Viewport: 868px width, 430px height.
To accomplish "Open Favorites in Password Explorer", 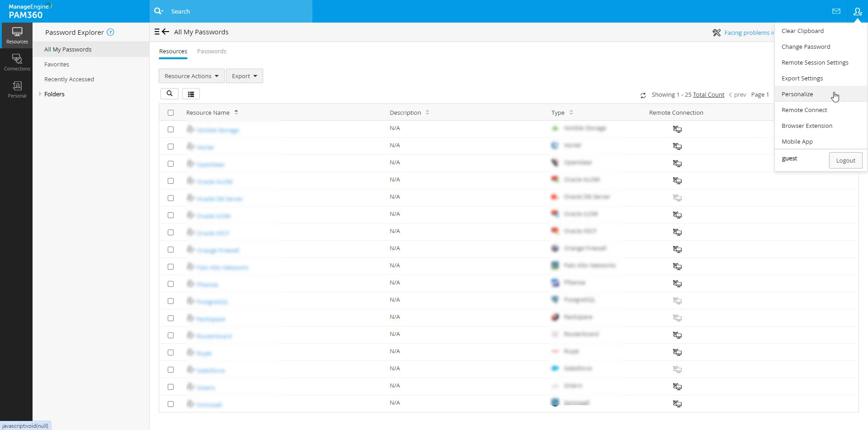I will [57, 64].
